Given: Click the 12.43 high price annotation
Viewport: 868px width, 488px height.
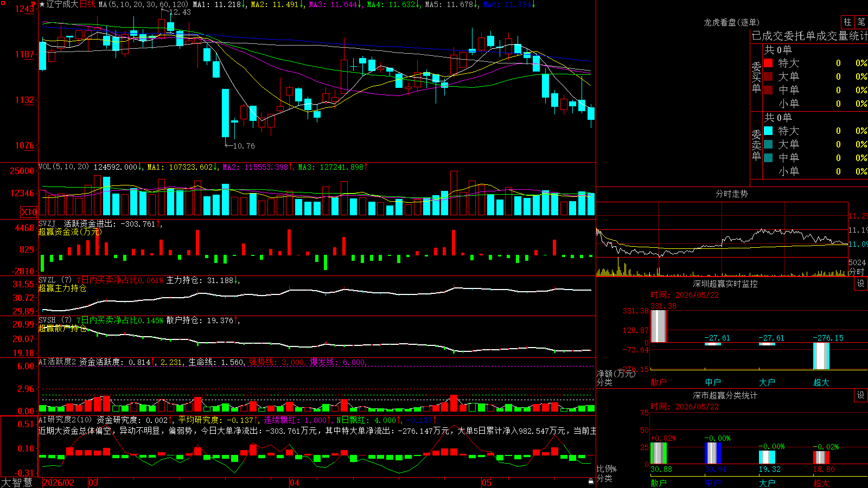Looking at the screenshot, I should point(180,12).
